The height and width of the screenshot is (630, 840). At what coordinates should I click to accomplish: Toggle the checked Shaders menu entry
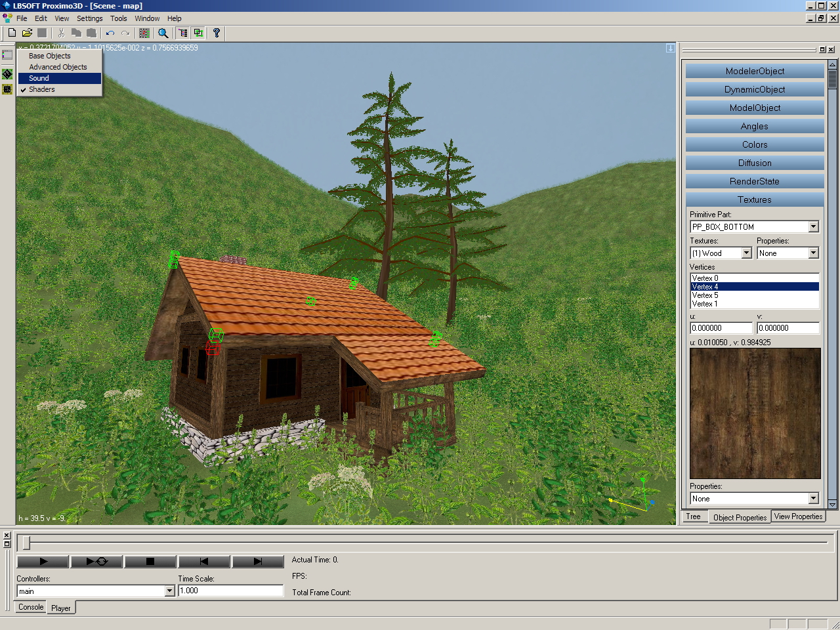[42, 89]
